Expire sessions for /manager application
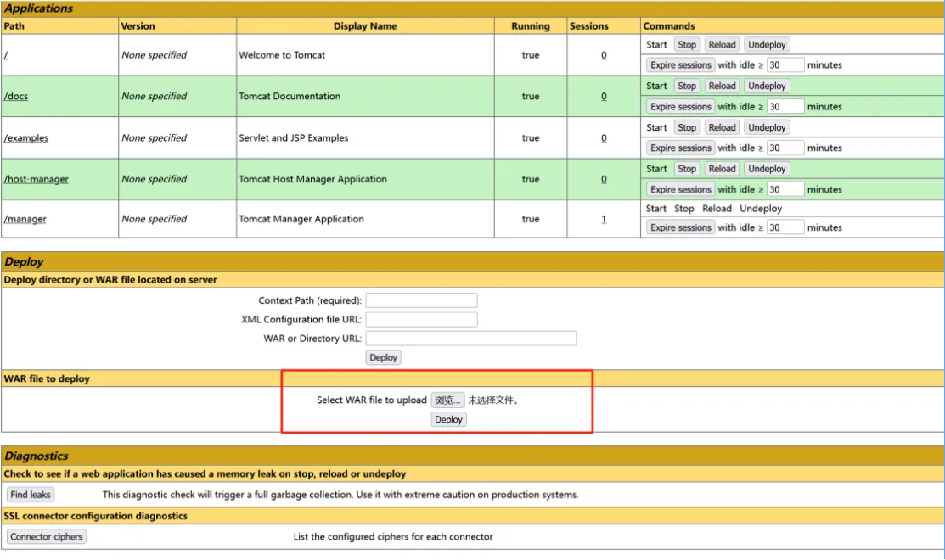 pyautogui.click(x=680, y=227)
